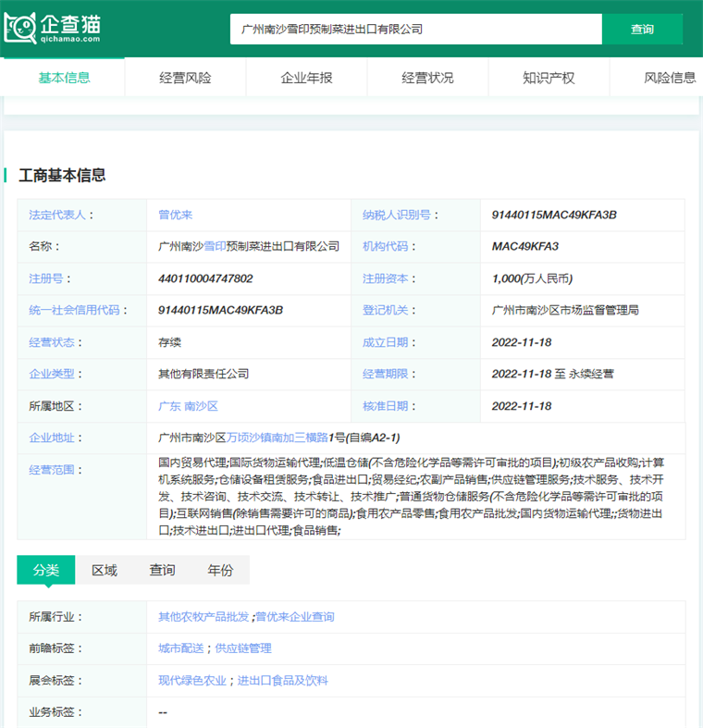Open legal representative link 曾优来
The width and height of the screenshot is (703, 728).
(x=175, y=215)
